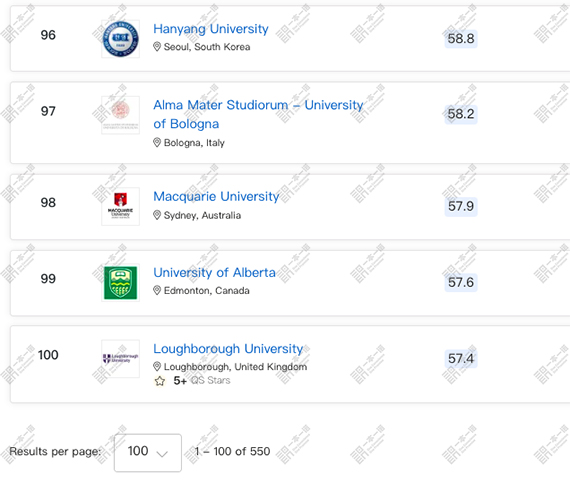Click the University of Bologna logo

(120, 115)
